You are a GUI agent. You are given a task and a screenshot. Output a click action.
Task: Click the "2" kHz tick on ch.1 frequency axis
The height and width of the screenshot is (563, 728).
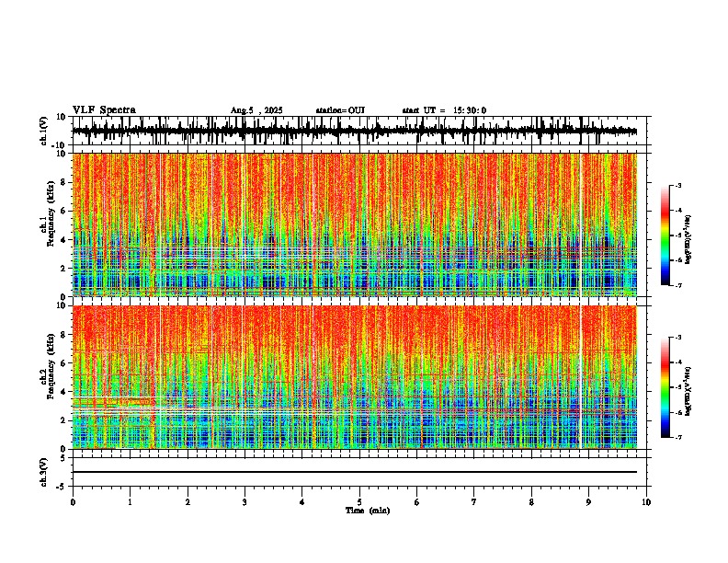(63, 268)
